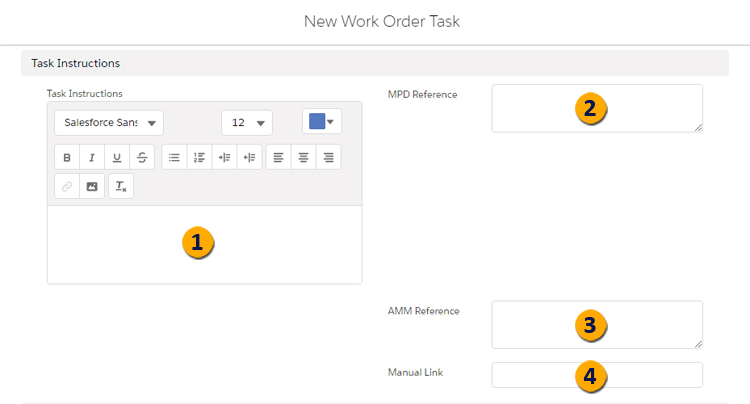Screen dimensions: 750x404
Task: Open the Salesforce Sans font dropdown
Action: click(109, 123)
